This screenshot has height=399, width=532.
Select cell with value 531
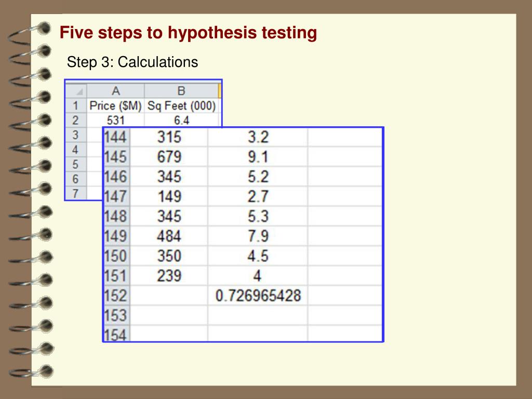tap(116, 120)
